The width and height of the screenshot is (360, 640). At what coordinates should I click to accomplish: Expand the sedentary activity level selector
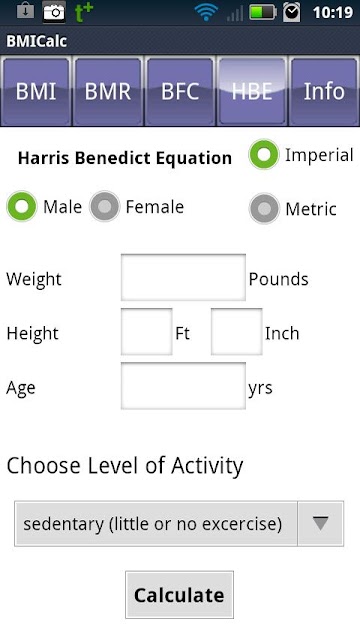click(x=179, y=524)
